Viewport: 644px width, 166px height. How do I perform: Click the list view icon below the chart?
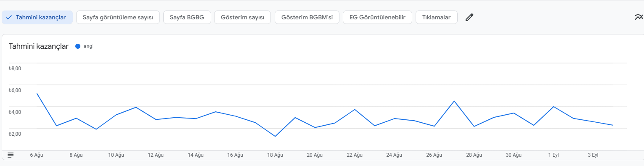pyautogui.click(x=11, y=155)
